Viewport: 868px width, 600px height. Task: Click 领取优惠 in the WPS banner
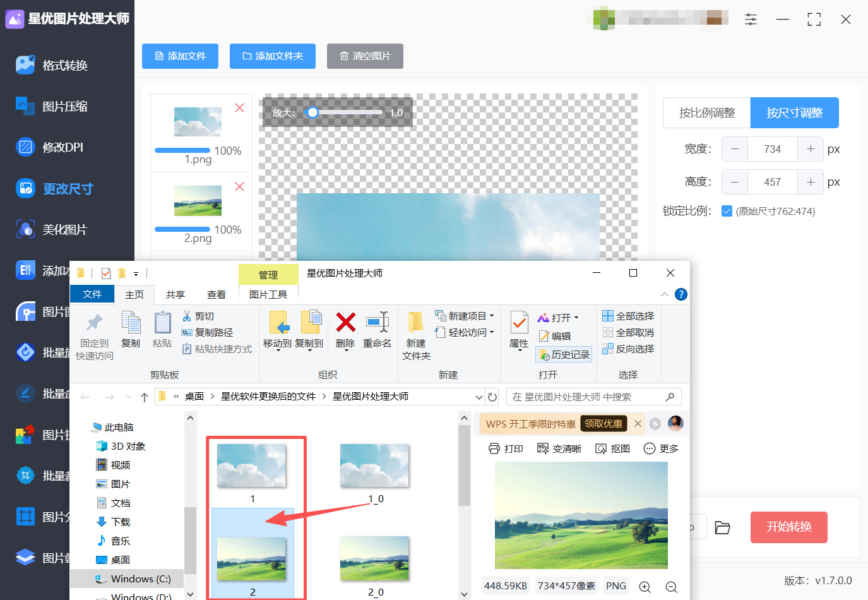(603, 424)
